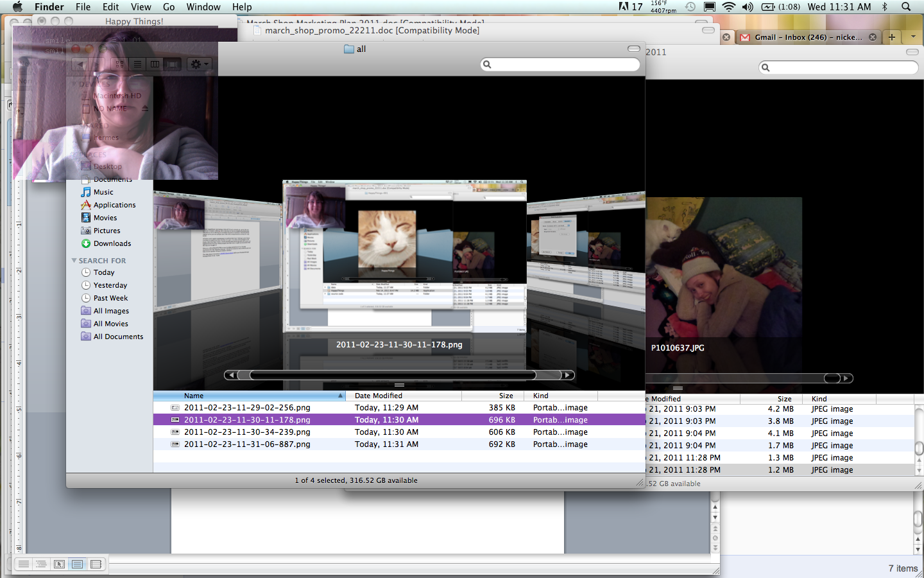This screenshot has width=924, height=578.
Task: Switch Finder to column view
Action: click(x=155, y=64)
